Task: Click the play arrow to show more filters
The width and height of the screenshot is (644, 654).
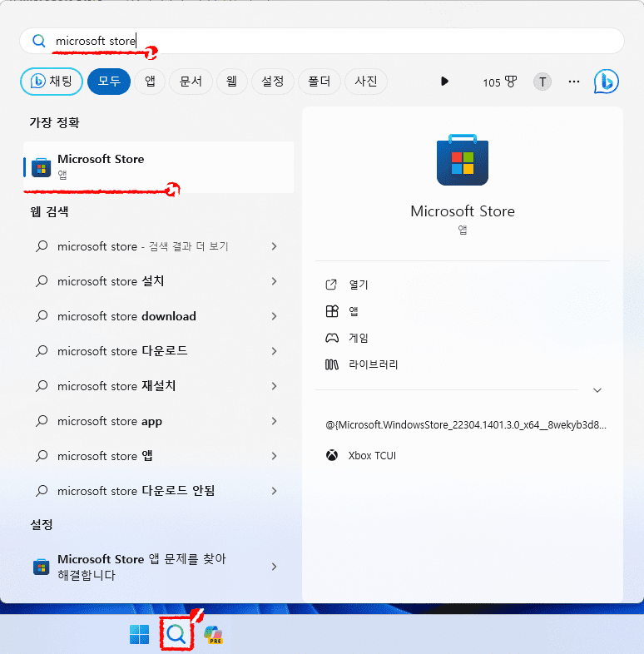Action: pos(444,82)
